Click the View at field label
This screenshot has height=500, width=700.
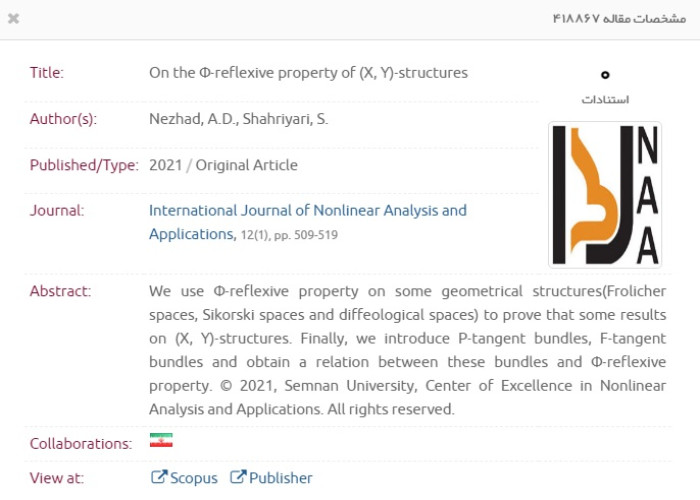tap(57, 478)
